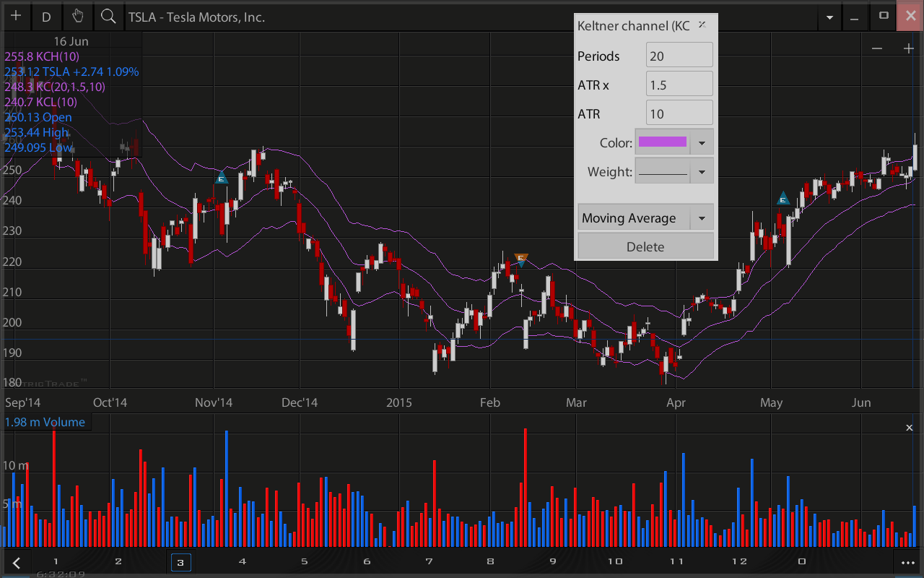Switch to page tab 2
The width and height of the screenshot is (924, 578).
pyautogui.click(x=118, y=561)
